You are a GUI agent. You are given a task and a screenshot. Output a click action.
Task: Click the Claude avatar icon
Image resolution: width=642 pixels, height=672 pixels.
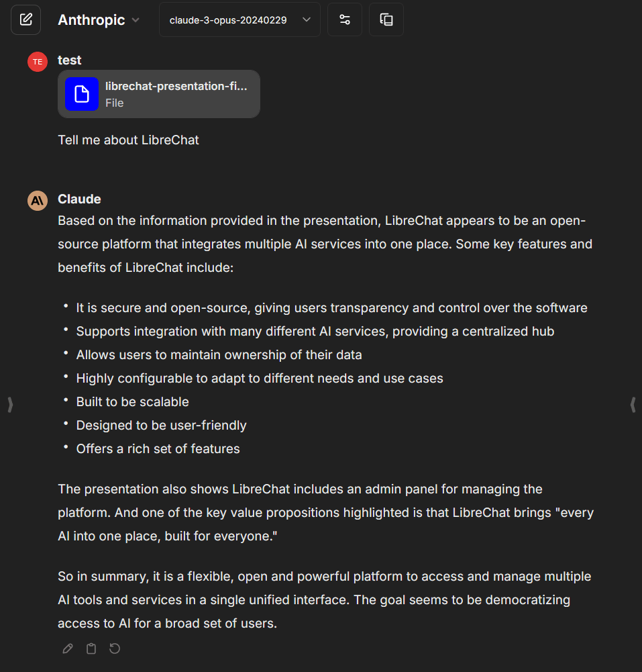[x=38, y=200]
